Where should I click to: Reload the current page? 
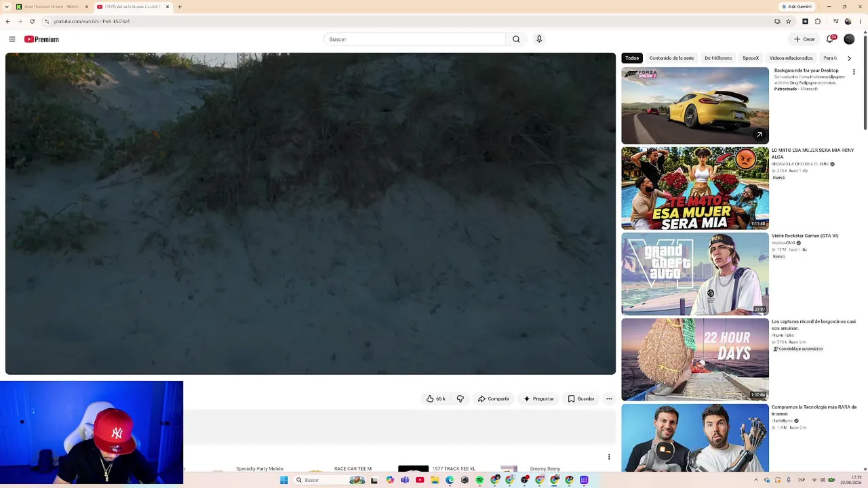[32, 21]
